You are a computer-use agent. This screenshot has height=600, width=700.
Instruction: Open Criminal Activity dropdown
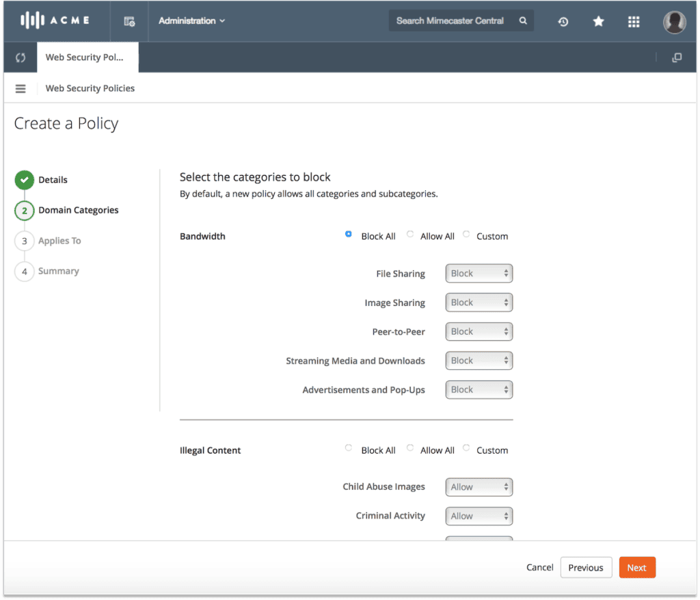pyautogui.click(x=479, y=516)
